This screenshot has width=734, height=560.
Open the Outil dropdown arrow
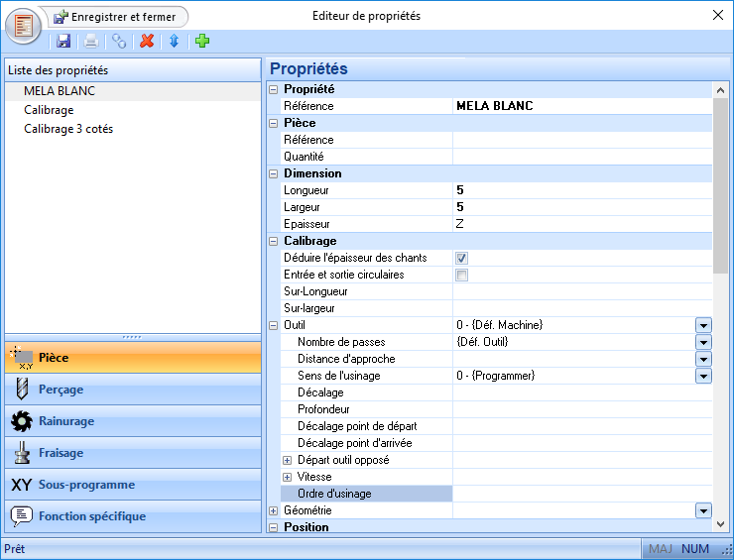[703, 325]
